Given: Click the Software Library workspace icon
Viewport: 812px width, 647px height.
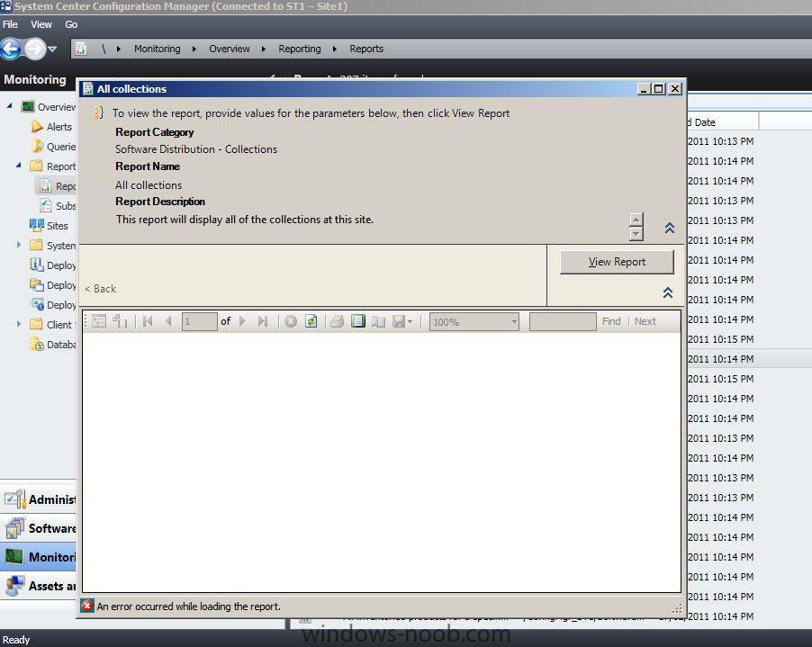Looking at the screenshot, I should pos(14,528).
